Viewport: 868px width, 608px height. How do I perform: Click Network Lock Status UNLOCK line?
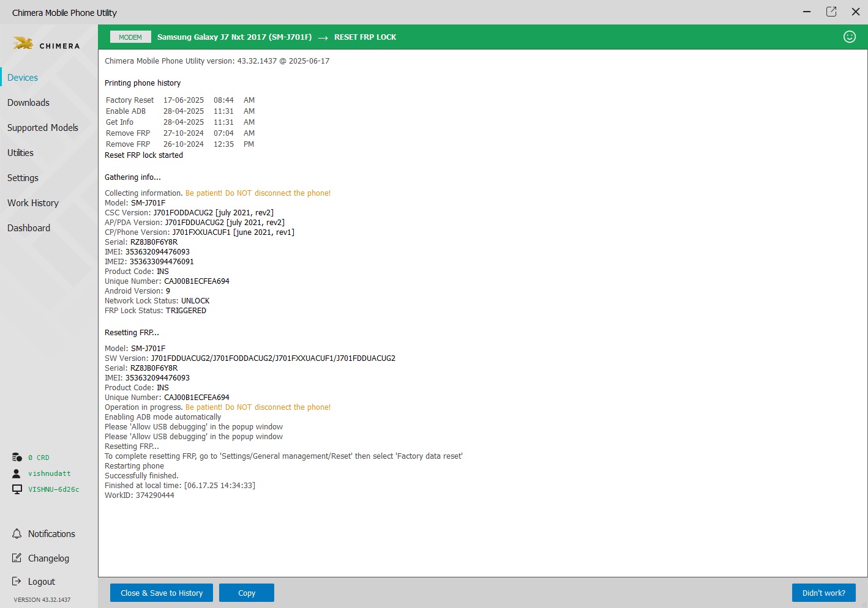tap(157, 301)
